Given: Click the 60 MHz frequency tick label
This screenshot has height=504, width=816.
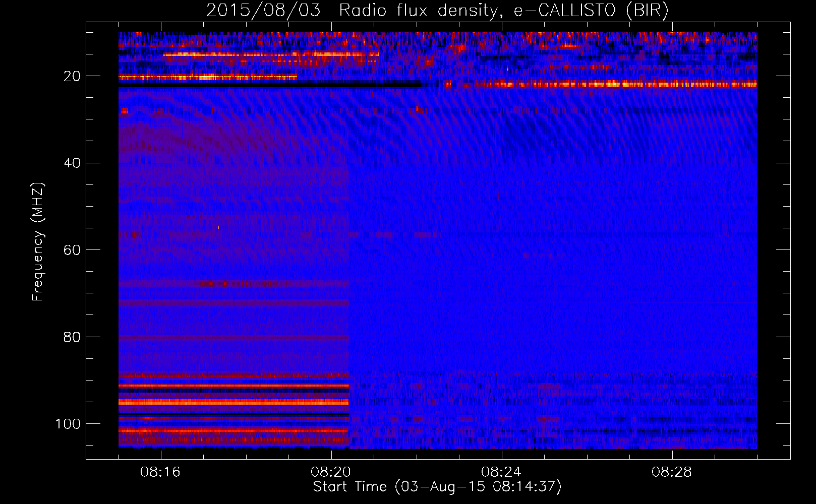Looking at the screenshot, I should pos(73,250).
